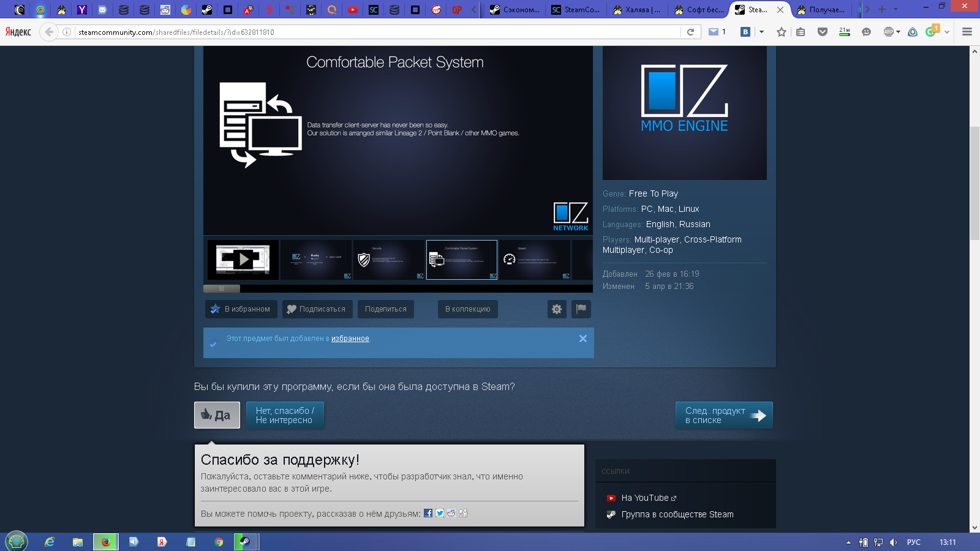Open Steam client from taskbar

point(244,542)
